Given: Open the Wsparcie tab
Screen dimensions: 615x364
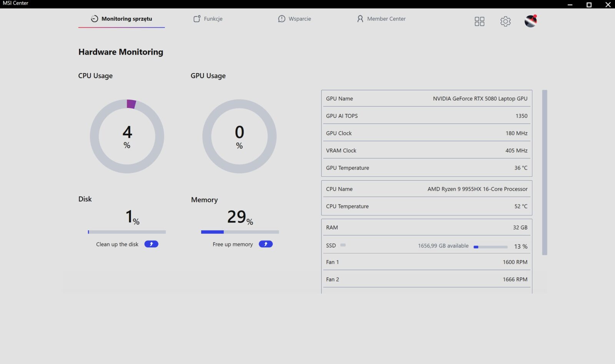Looking at the screenshot, I should [x=294, y=19].
